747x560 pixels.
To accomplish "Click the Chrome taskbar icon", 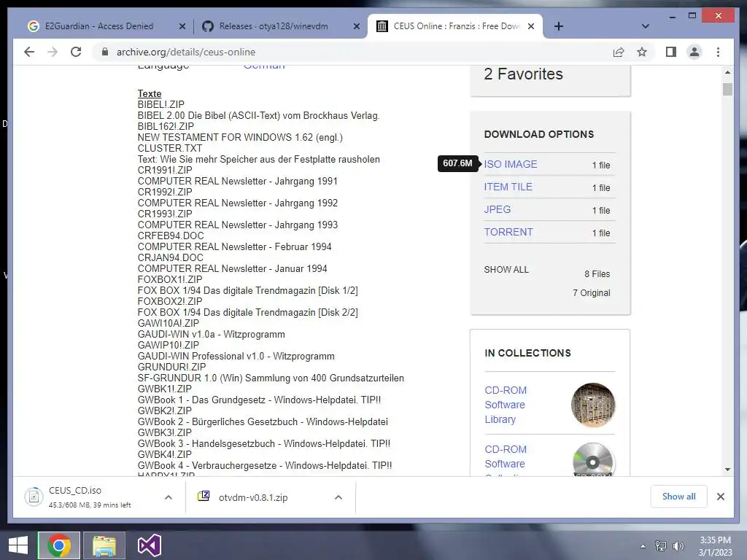I will [58, 545].
